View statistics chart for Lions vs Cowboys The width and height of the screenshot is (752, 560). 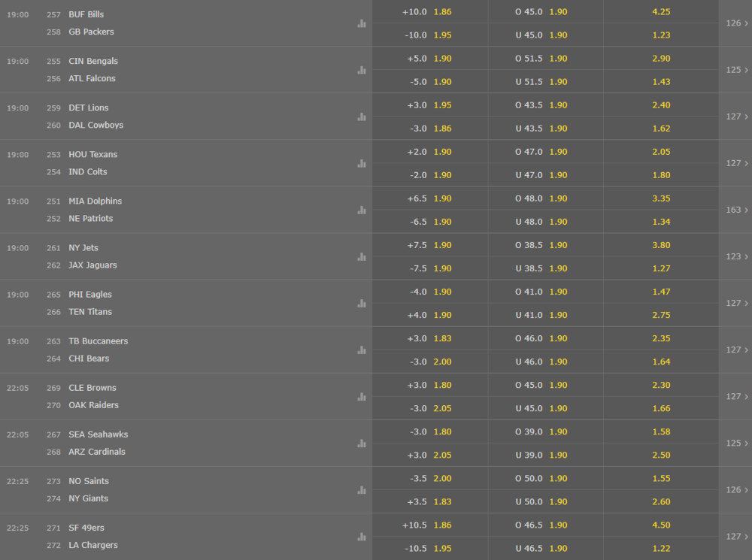362,117
